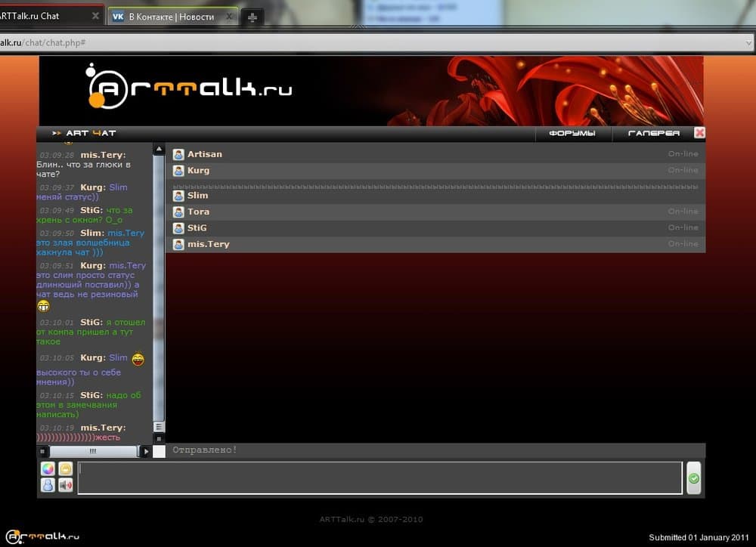This screenshot has height=547, width=756.
Task: Open the ФОРУМЫ menu link
Action: (x=572, y=134)
